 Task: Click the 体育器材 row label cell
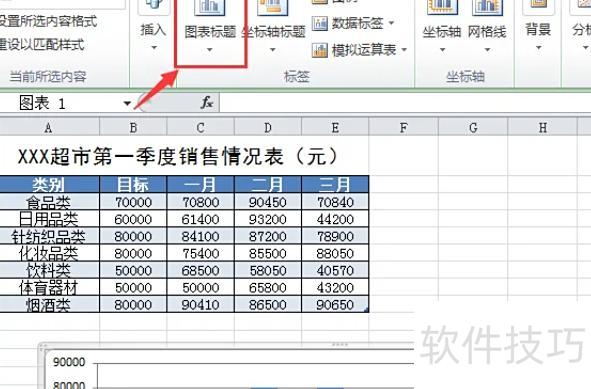pos(49,287)
